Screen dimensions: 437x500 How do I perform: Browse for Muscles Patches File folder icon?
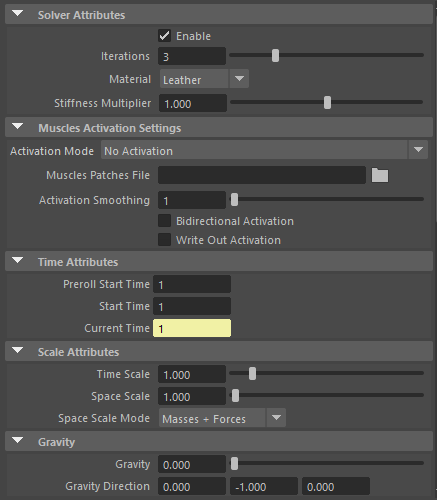pos(380,175)
